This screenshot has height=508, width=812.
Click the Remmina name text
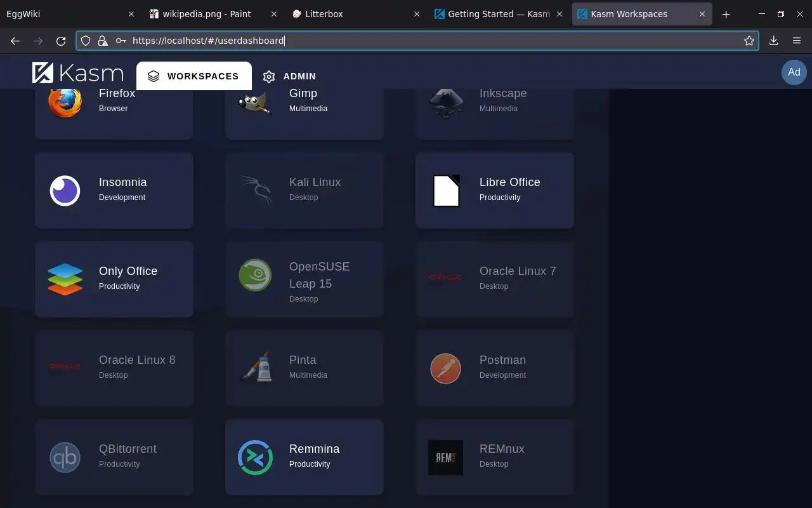tap(314, 448)
